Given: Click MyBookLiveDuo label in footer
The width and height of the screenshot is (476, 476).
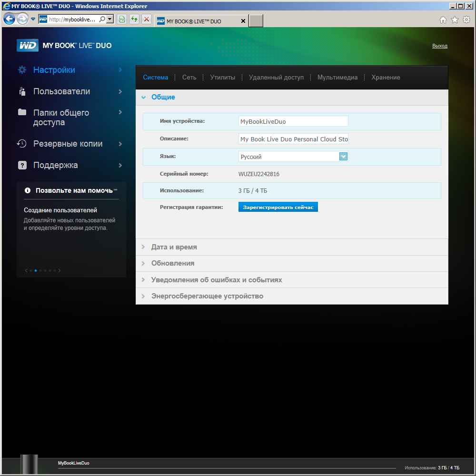Looking at the screenshot, I should pyautogui.click(x=73, y=463).
